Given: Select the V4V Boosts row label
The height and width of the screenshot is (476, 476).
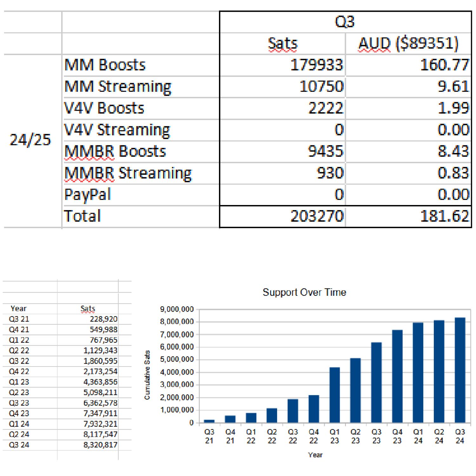Looking at the screenshot, I should click(x=104, y=108).
